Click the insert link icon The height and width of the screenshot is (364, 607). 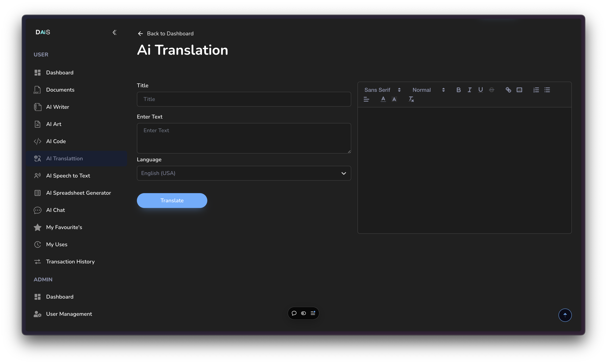508,90
